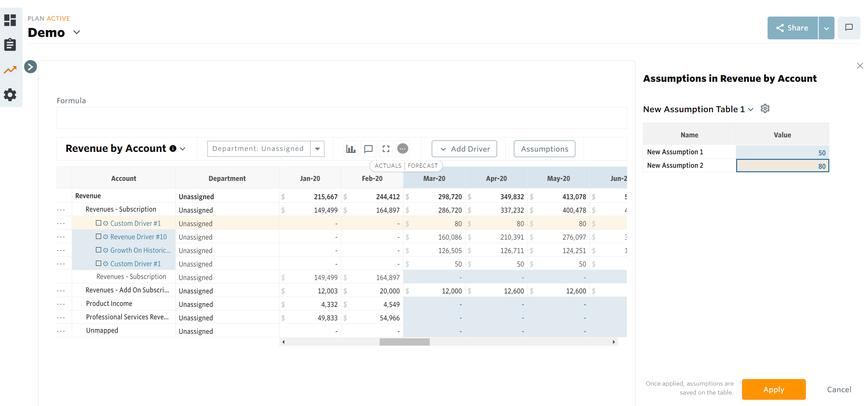Image resolution: width=868 pixels, height=406 pixels.
Task: Open row menu dots for Unmapped
Action: coord(61,331)
